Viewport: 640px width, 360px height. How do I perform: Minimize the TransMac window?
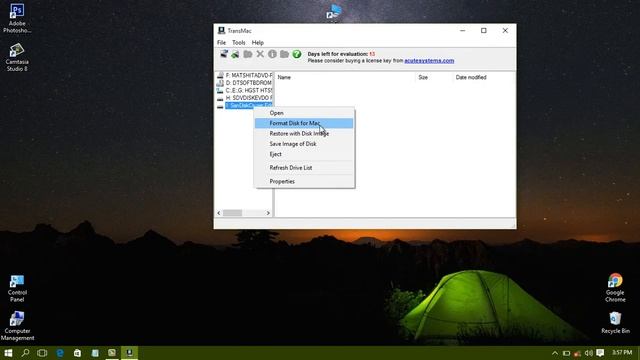point(462,31)
